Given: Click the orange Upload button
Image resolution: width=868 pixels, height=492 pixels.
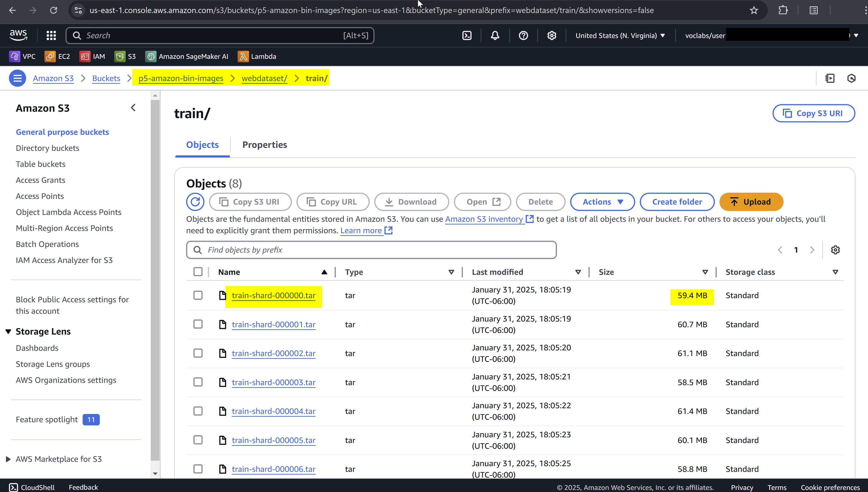Looking at the screenshot, I should click(x=751, y=202).
